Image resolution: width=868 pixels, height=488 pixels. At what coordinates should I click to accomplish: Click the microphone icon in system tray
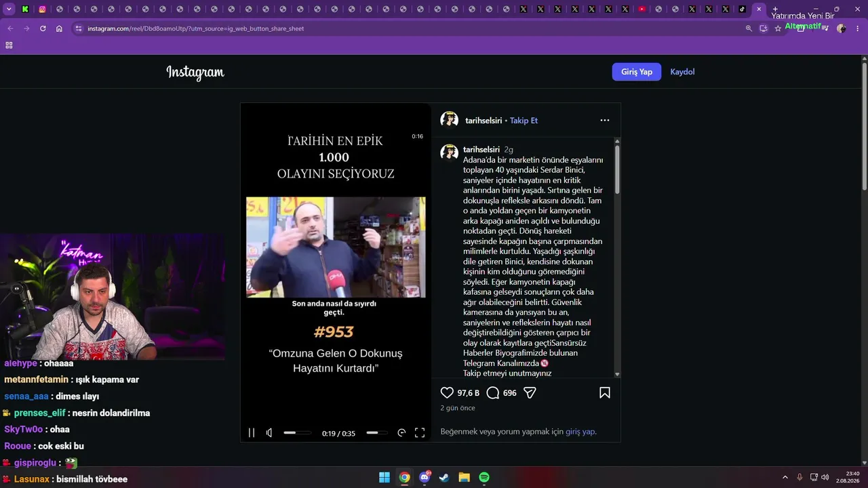coord(800,477)
